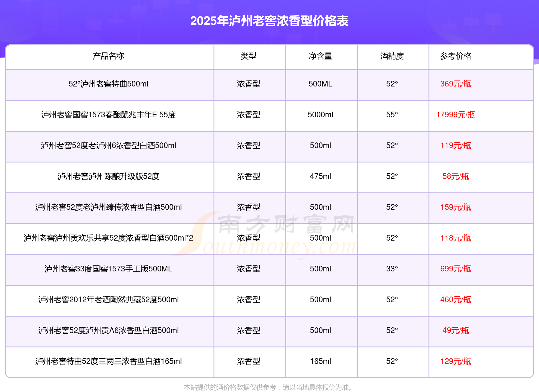Select the price 129元/瓶

456,361
